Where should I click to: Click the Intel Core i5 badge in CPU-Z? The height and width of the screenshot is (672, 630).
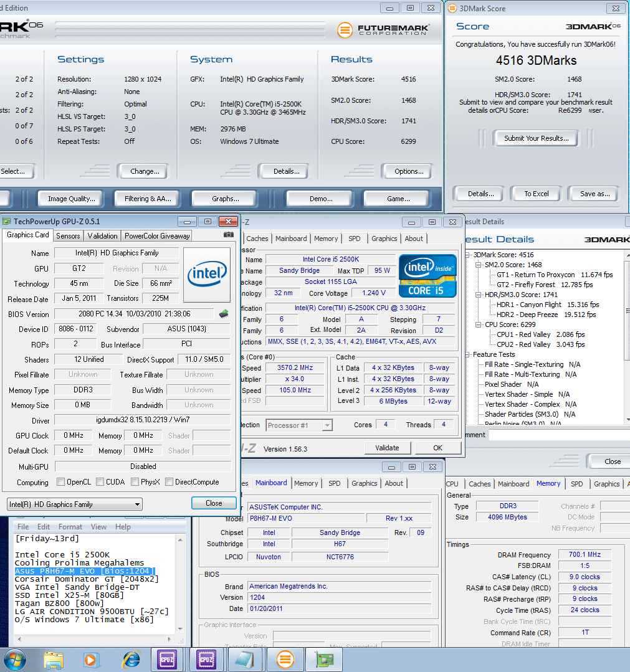(427, 275)
